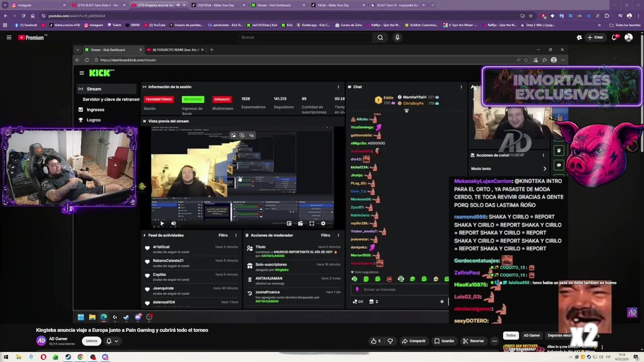Click Ingresos in Kick sidebar in video
Screen dimensions: 644x362
click(95, 110)
